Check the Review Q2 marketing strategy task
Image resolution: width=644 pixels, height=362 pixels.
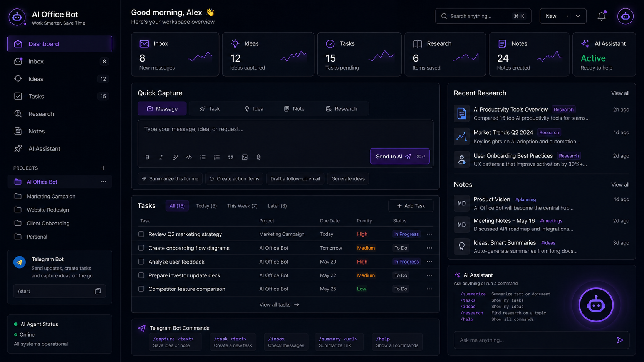141,234
